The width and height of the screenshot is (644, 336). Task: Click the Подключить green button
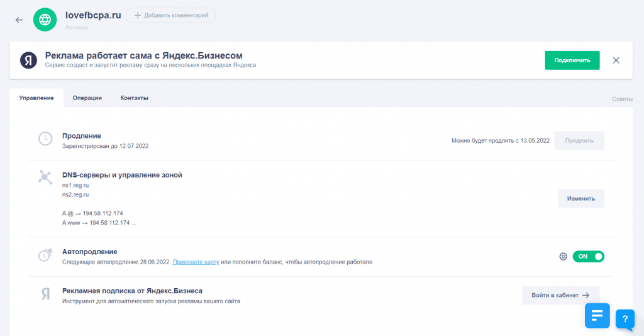(572, 60)
